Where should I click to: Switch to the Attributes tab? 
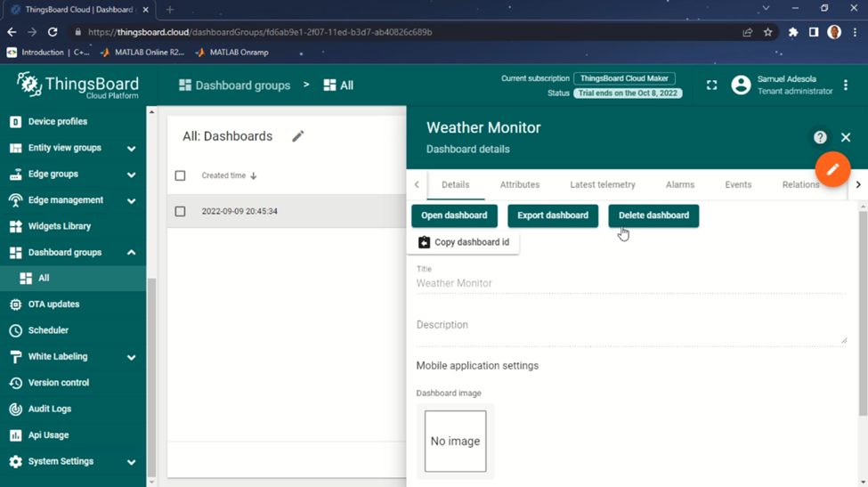click(520, 185)
